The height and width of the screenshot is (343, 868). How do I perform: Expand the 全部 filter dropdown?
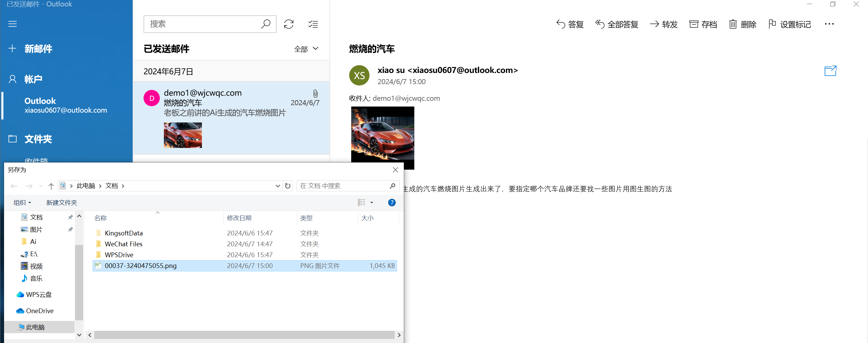[306, 49]
